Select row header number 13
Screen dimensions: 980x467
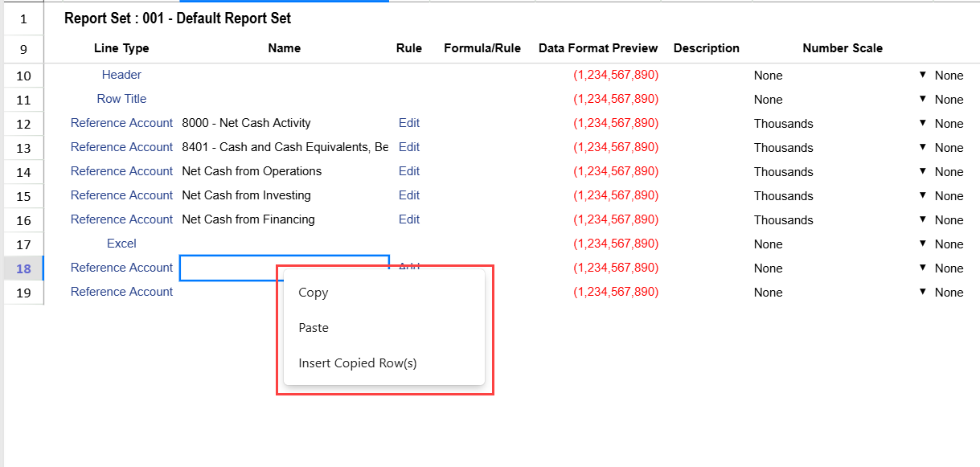click(23, 148)
